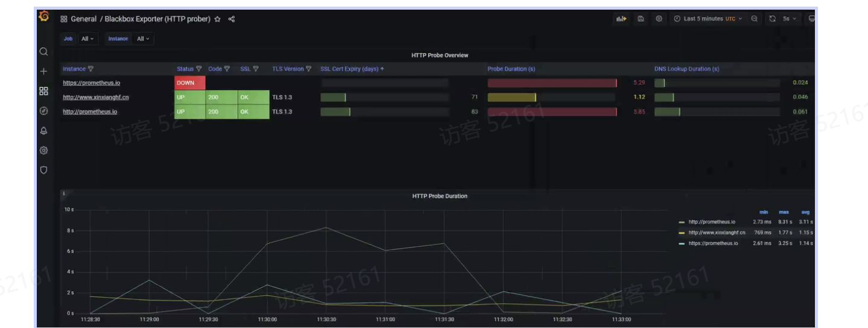
Task: Click the Add panel icon
Action: (x=621, y=19)
